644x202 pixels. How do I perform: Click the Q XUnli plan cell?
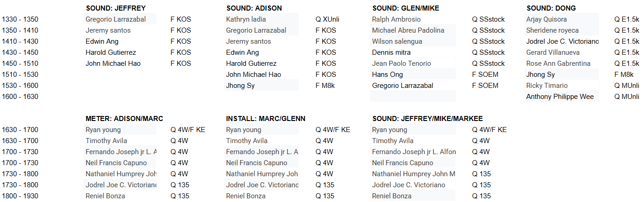coord(327,19)
